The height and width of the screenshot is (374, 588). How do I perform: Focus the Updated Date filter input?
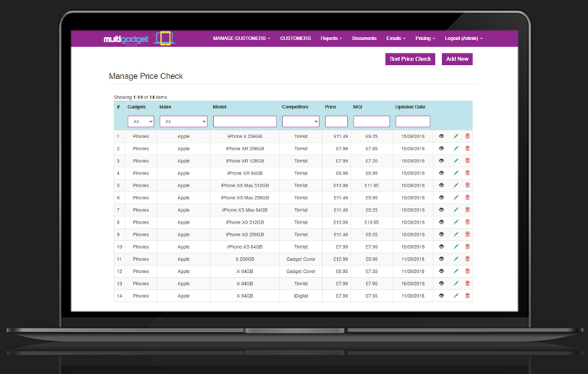point(413,121)
